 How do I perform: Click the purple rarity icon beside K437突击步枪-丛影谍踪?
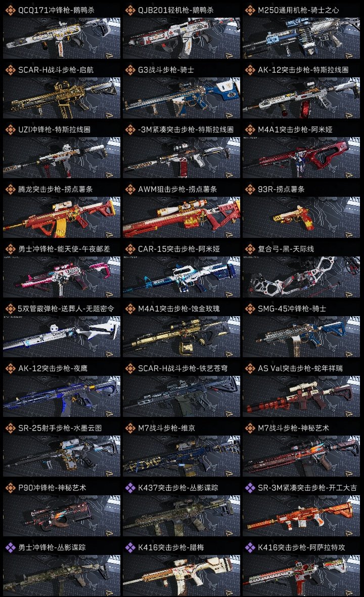pyautogui.click(x=130, y=488)
